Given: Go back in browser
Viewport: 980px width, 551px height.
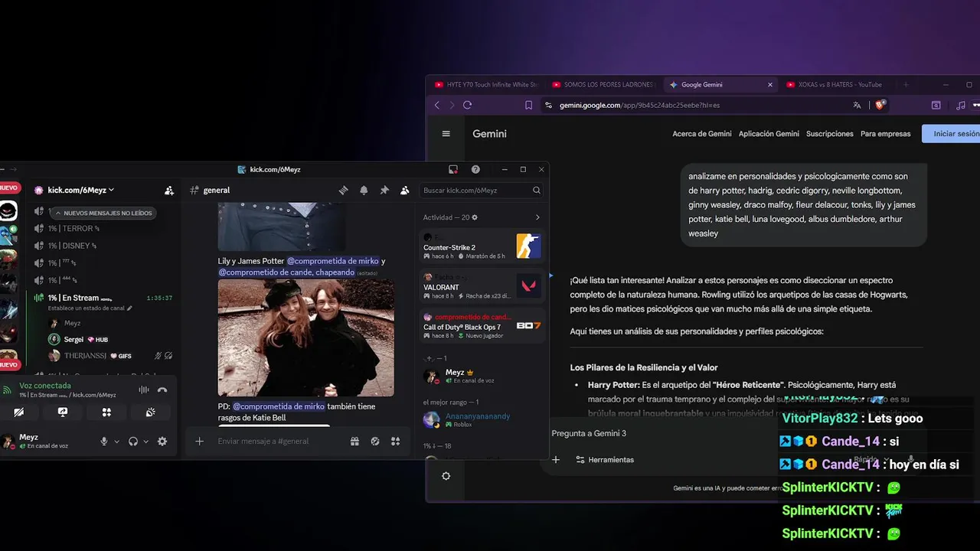Looking at the screenshot, I should [x=437, y=105].
